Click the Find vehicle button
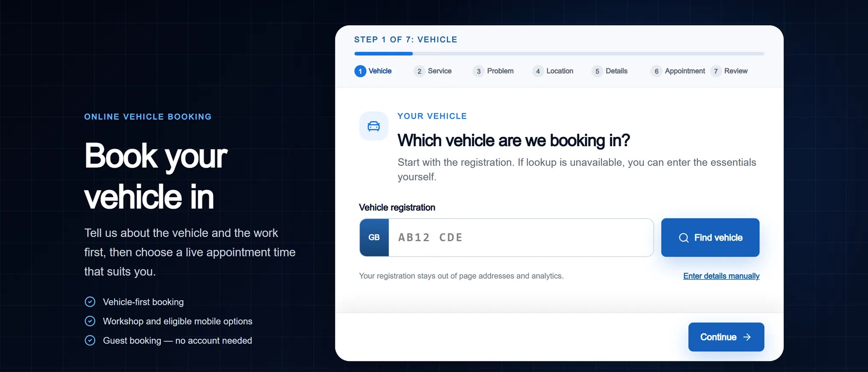 point(710,238)
